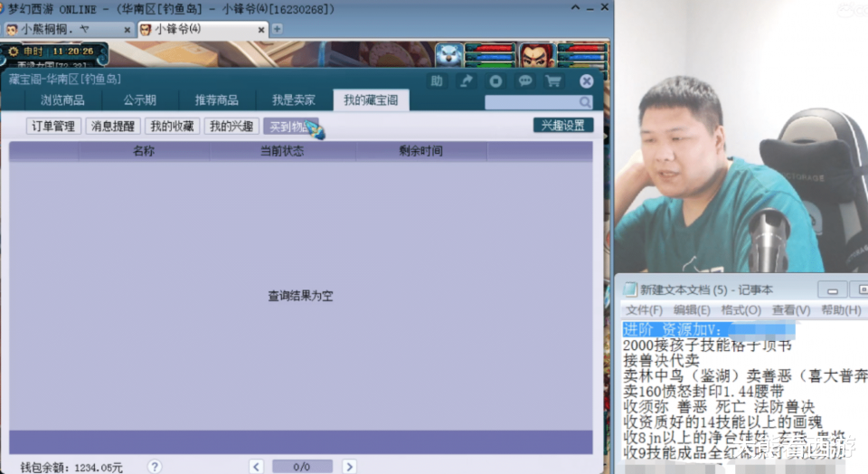
Task: Click the 0/0 page indicator field
Action: pyautogui.click(x=302, y=467)
